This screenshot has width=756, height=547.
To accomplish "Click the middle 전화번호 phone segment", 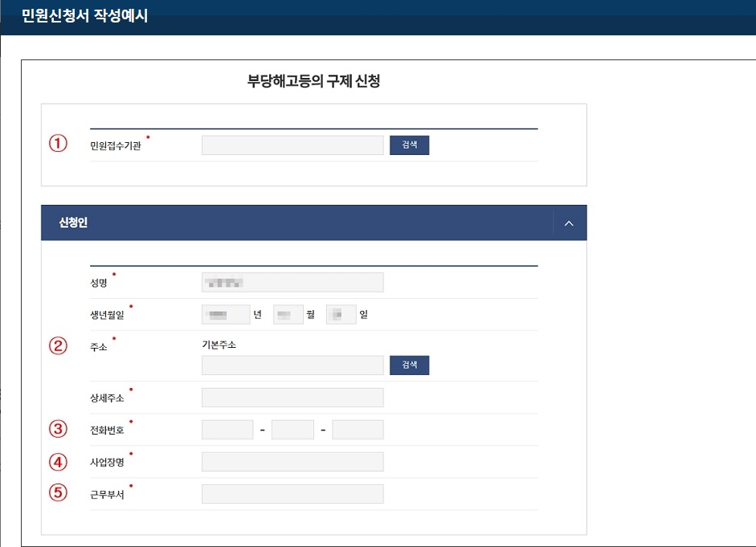I will [292, 429].
